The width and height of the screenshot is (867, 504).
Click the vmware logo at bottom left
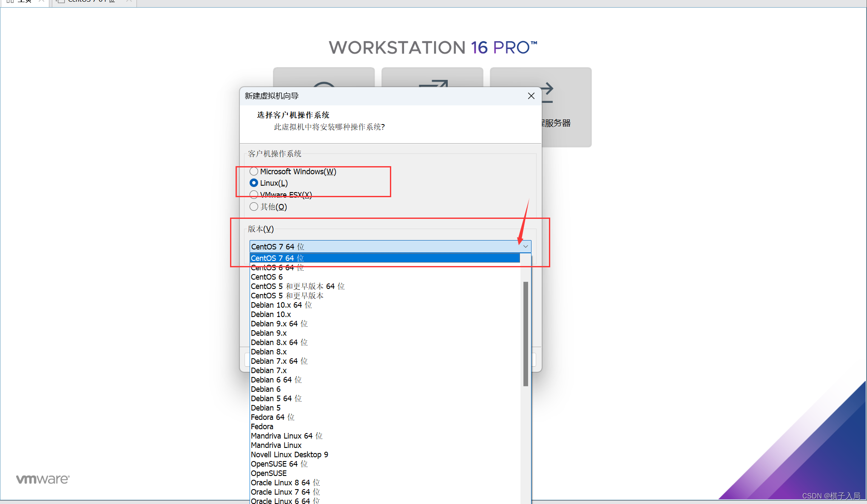(43, 479)
